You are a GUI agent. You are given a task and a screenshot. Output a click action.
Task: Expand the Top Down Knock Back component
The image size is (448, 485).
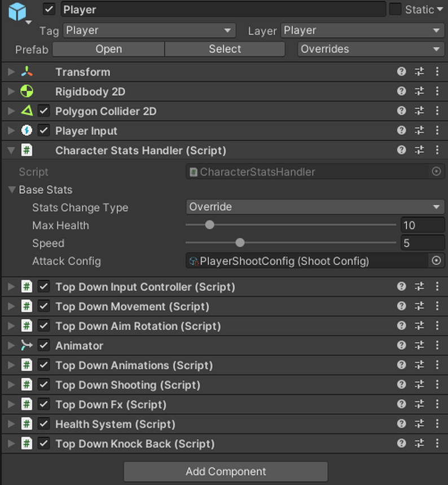[x=11, y=444]
